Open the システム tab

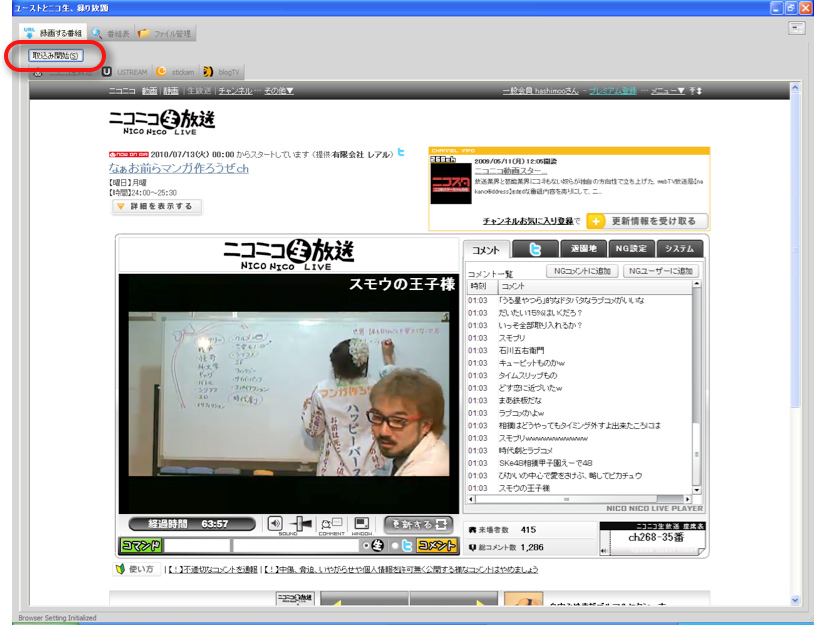pyautogui.click(x=680, y=249)
